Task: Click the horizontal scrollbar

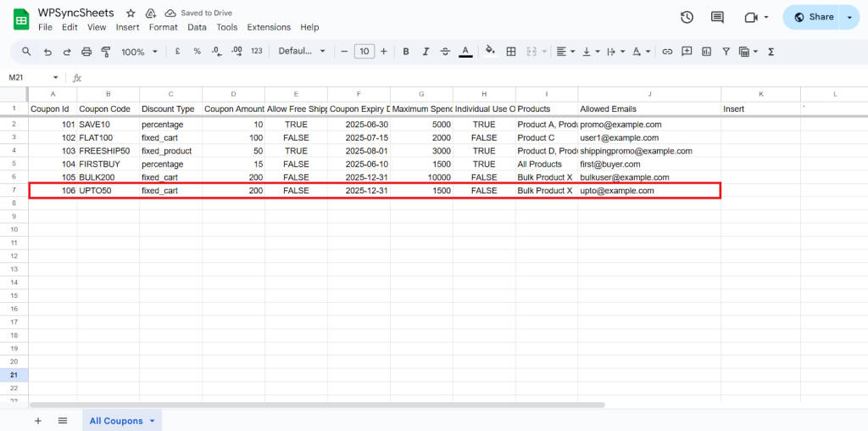Action: tap(317, 405)
